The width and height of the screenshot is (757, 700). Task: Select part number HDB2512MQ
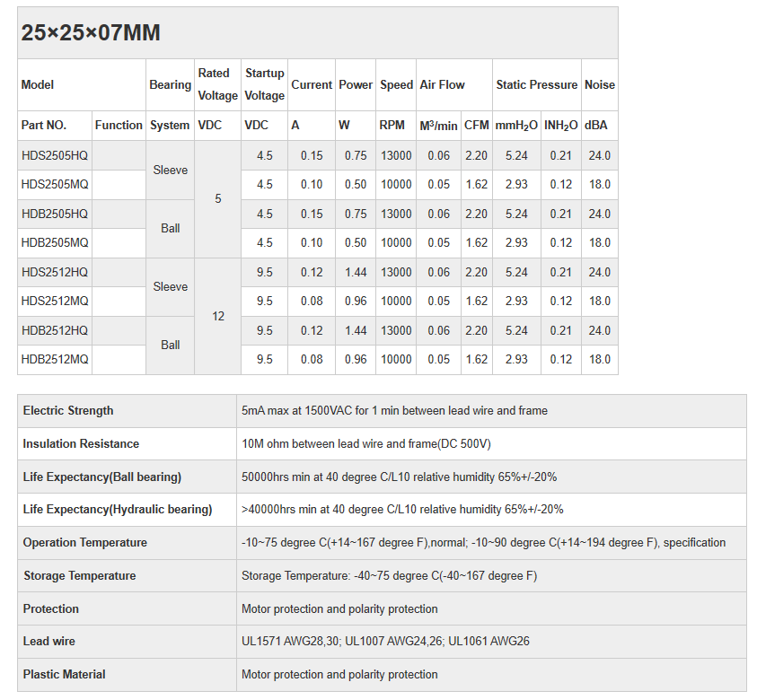click(x=55, y=359)
